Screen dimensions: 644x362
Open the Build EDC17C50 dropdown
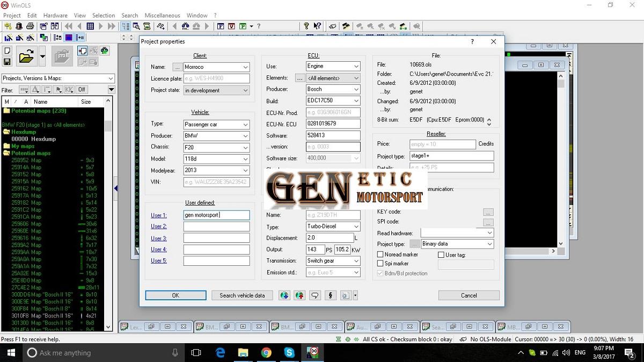click(x=356, y=101)
